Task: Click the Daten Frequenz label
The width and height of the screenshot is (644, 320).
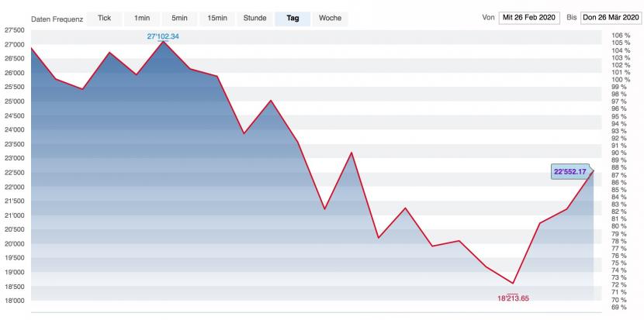Action: click(x=57, y=19)
